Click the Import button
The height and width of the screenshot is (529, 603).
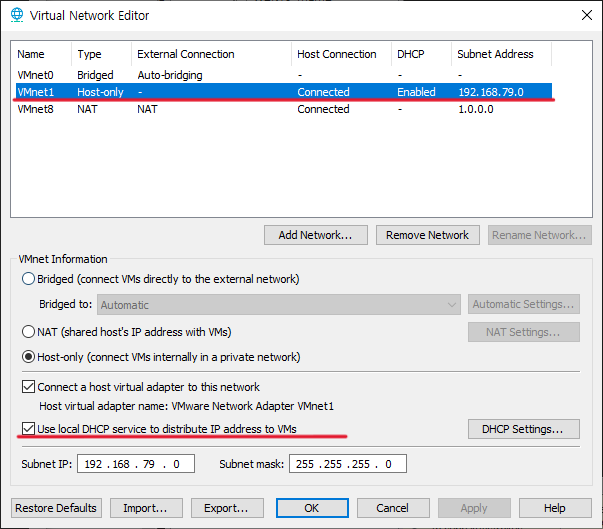pyautogui.click(x=146, y=508)
